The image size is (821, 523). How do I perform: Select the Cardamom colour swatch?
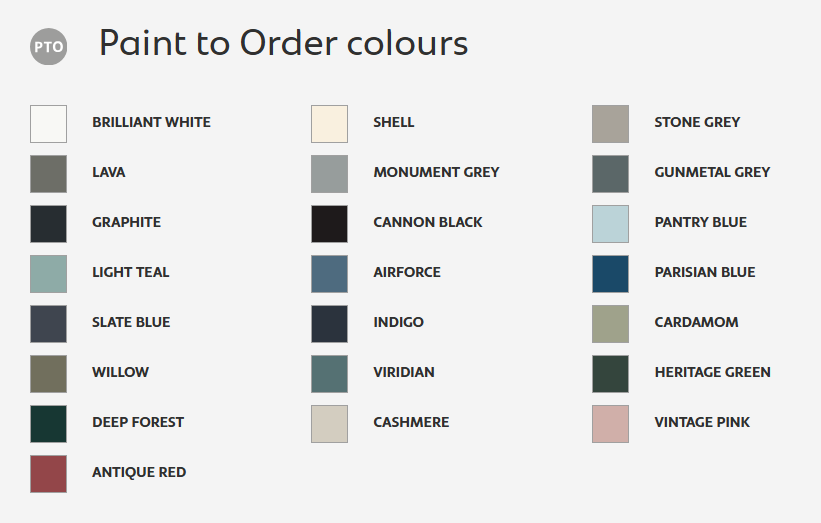click(x=610, y=324)
